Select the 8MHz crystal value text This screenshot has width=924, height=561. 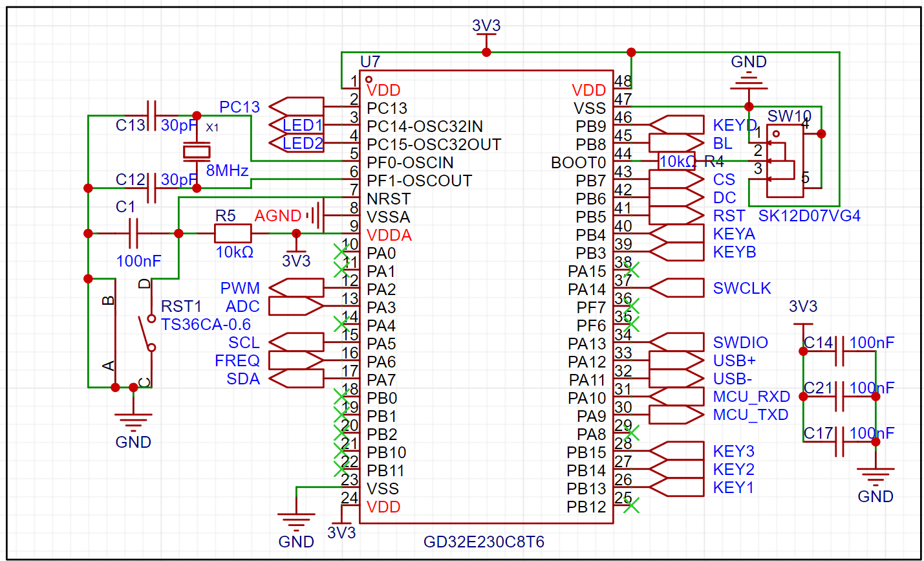tap(227, 171)
